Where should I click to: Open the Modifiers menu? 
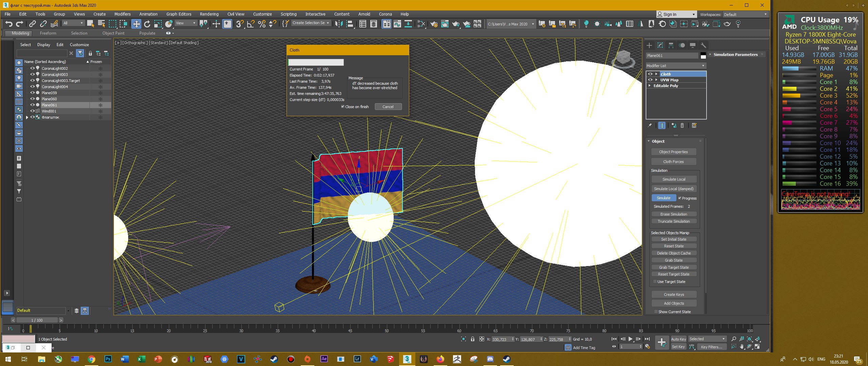coord(122,14)
